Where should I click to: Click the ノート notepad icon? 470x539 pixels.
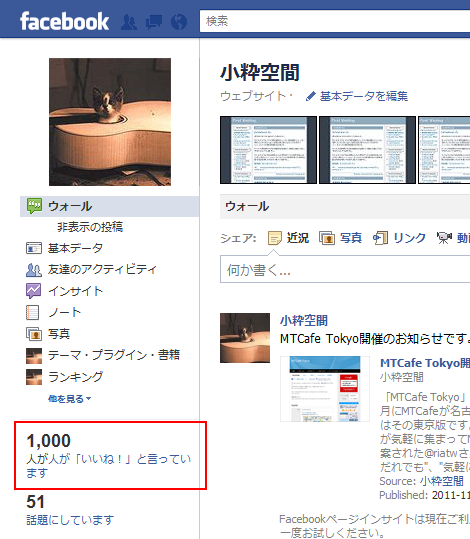click(33, 312)
